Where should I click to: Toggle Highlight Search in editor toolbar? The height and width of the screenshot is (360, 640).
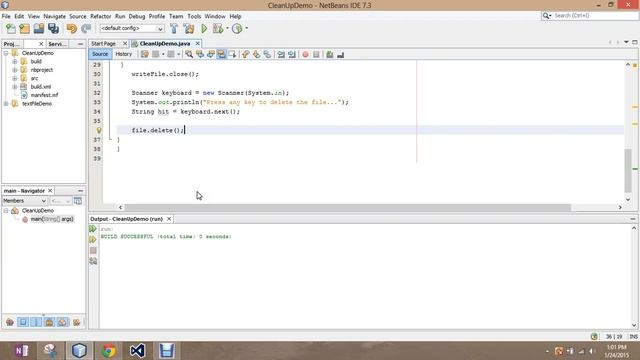221,54
